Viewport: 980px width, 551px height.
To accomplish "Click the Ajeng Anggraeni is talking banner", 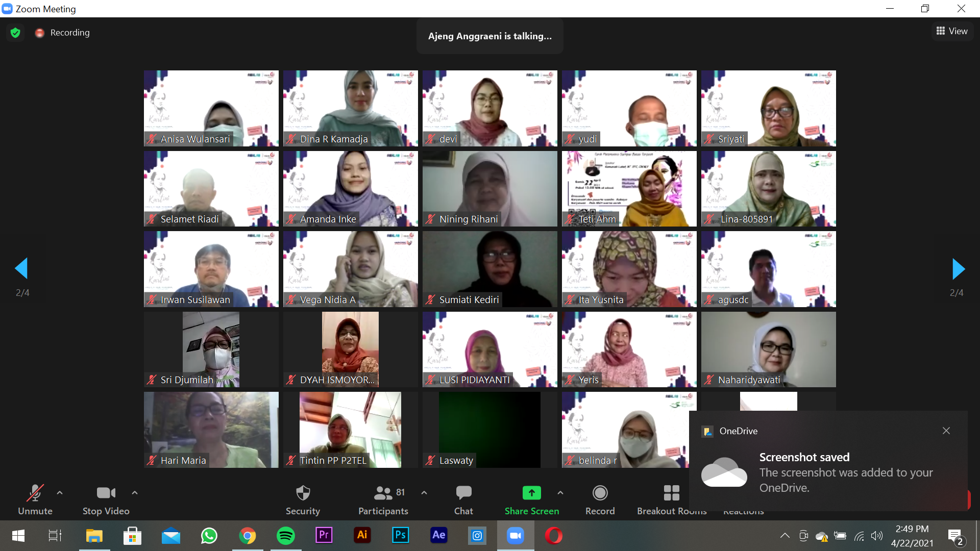I will point(489,36).
